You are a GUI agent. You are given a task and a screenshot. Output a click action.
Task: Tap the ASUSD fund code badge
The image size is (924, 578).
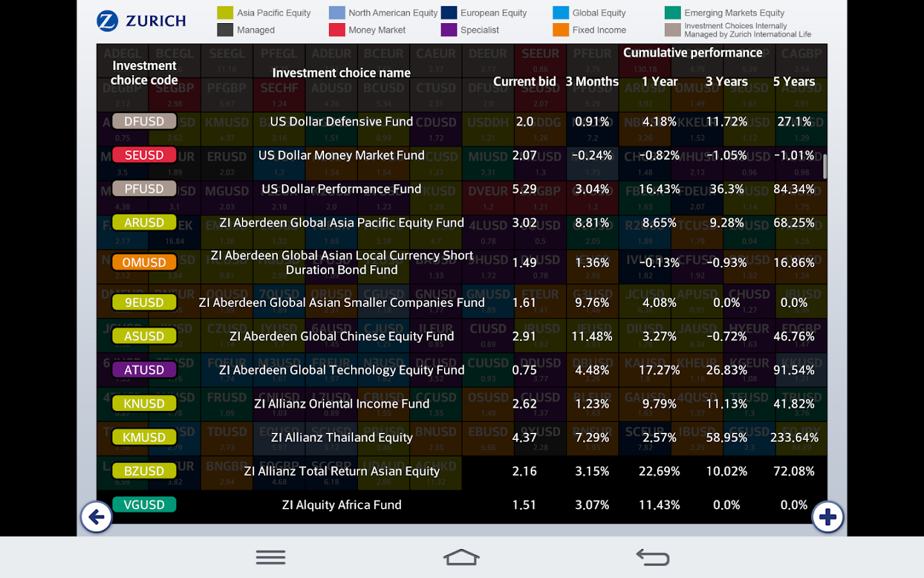tap(144, 336)
